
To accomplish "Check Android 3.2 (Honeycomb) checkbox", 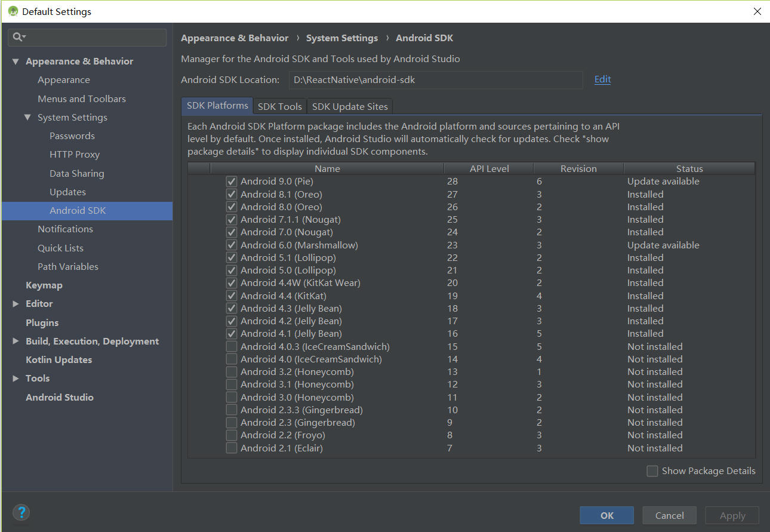I will pyautogui.click(x=232, y=371).
